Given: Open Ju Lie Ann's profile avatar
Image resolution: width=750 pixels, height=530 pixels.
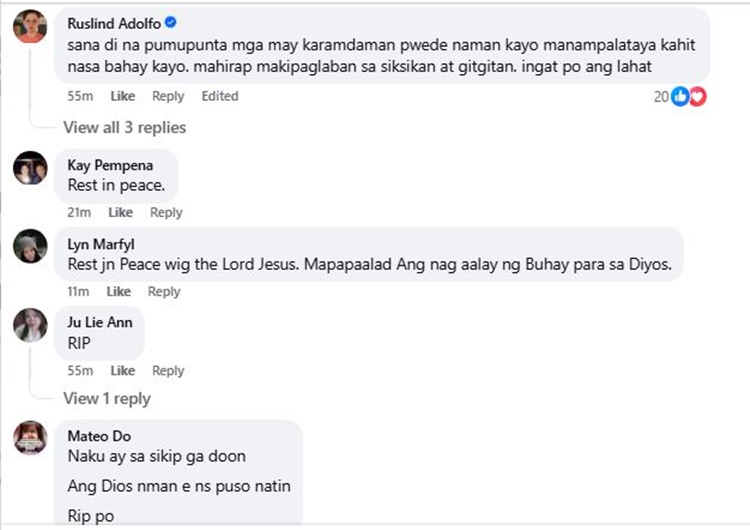Looking at the screenshot, I should tap(30, 326).
